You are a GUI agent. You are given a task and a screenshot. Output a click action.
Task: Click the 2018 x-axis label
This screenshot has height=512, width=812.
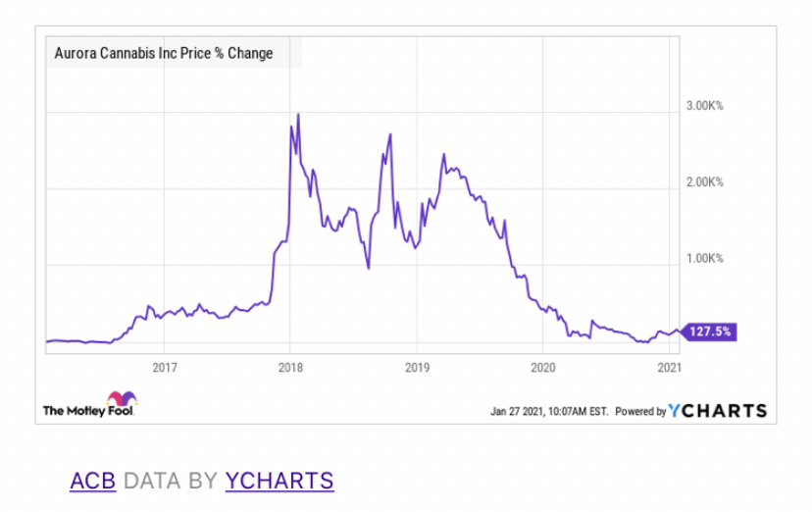pos(290,368)
